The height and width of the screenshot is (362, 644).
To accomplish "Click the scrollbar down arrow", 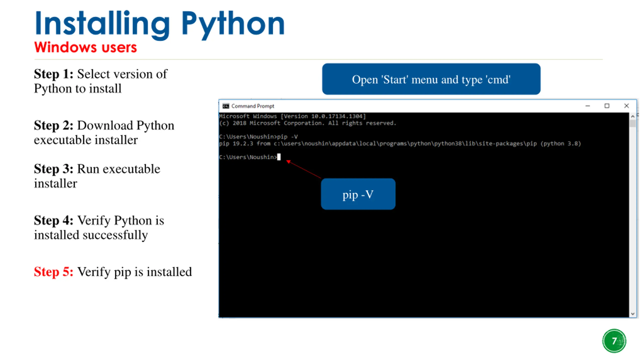I will [x=633, y=314].
